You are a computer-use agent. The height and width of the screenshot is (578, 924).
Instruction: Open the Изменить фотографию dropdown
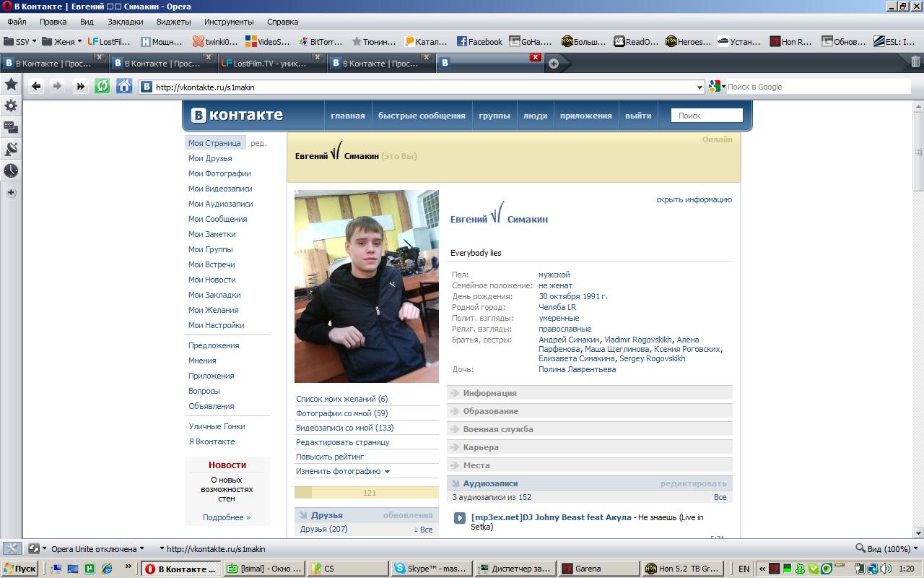click(x=343, y=471)
